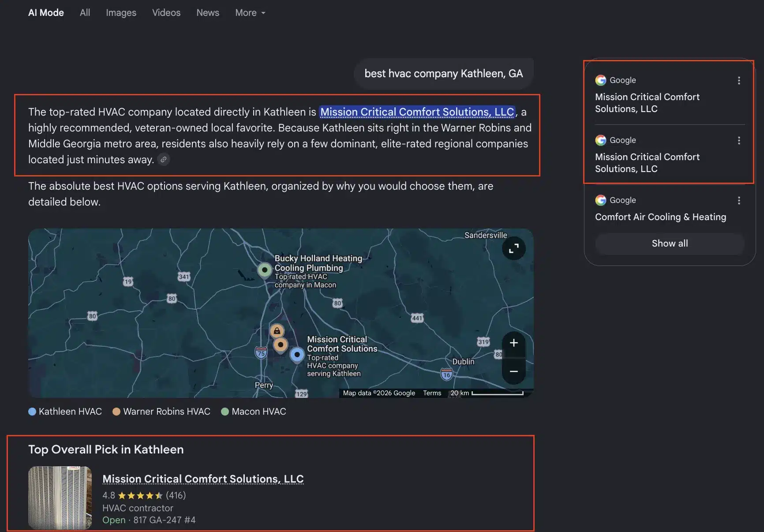
Task: Expand the map to fullscreen
Action: tap(513, 249)
